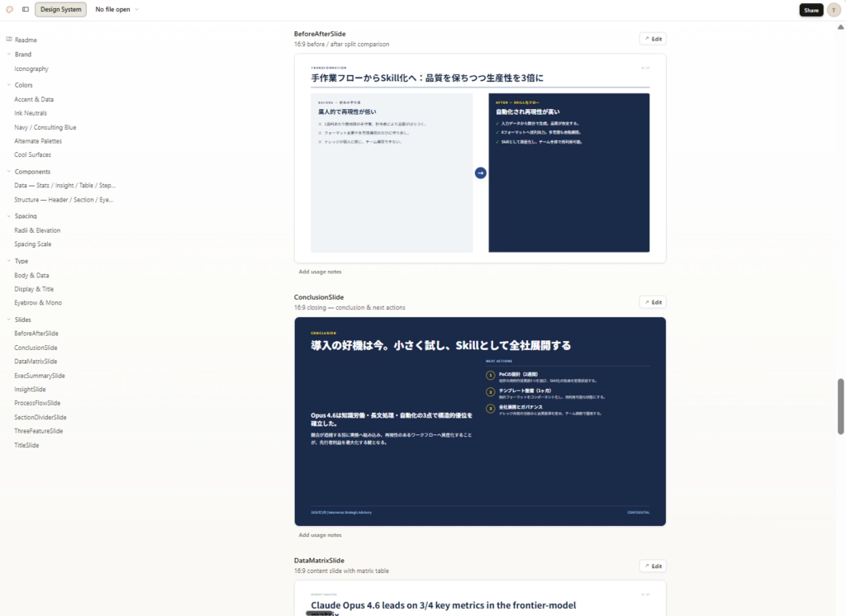The width and height of the screenshot is (846, 616).
Task: Go to TitleSlide in sidebar
Action: (26, 445)
